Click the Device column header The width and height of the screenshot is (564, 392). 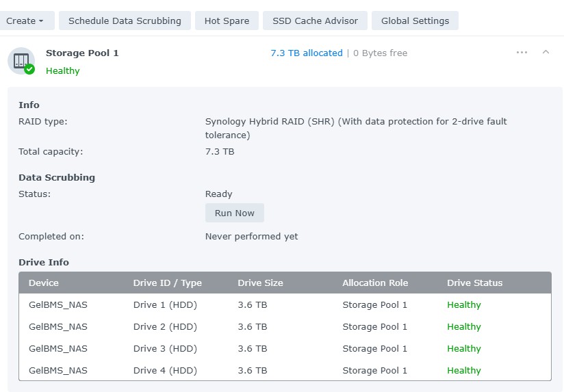44,283
